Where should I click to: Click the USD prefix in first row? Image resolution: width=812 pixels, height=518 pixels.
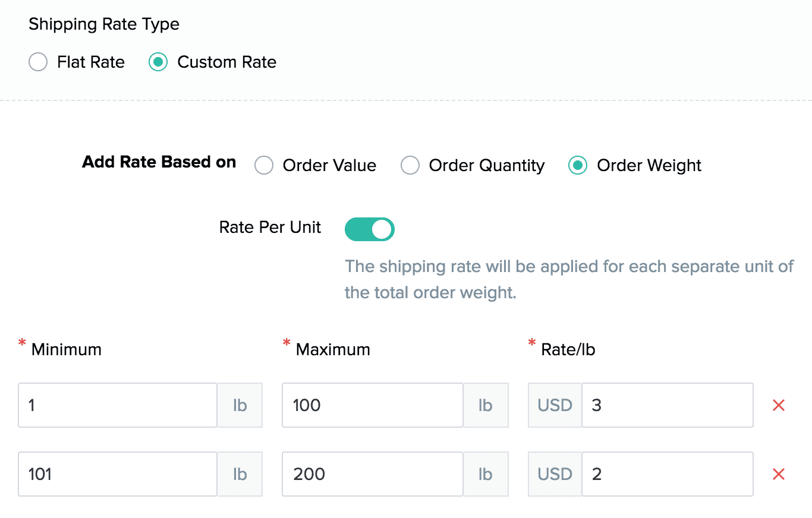(555, 405)
